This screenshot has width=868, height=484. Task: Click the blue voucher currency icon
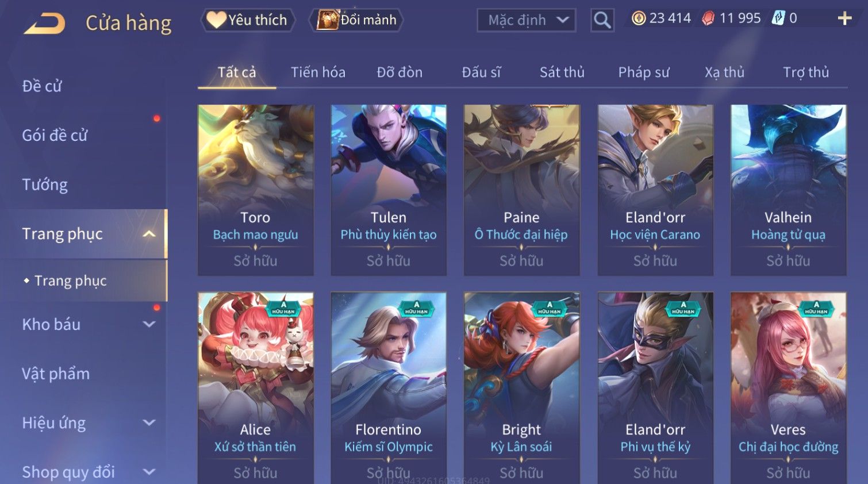[778, 18]
